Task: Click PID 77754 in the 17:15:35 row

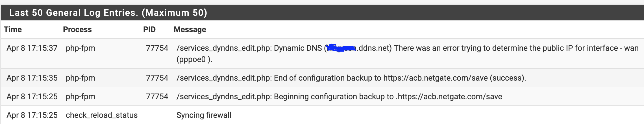Action: tap(157, 78)
